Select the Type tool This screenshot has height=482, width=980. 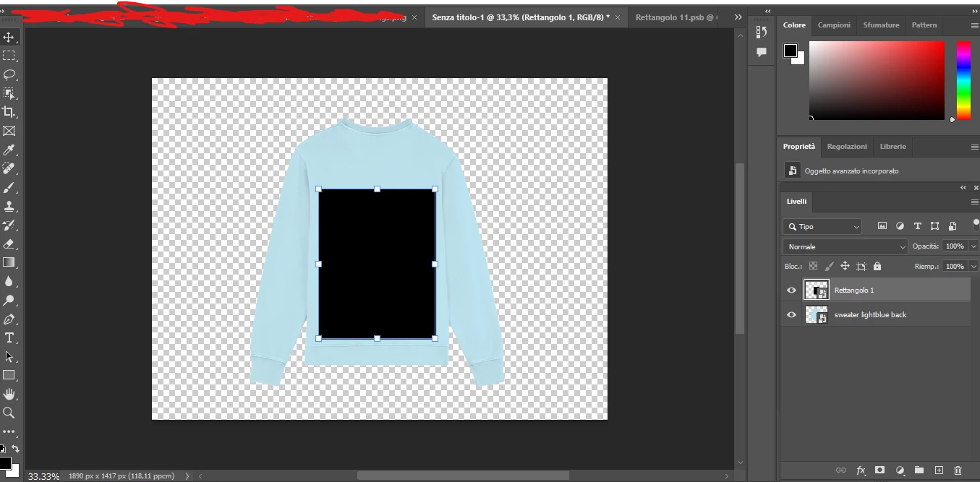[x=9, y=337]
